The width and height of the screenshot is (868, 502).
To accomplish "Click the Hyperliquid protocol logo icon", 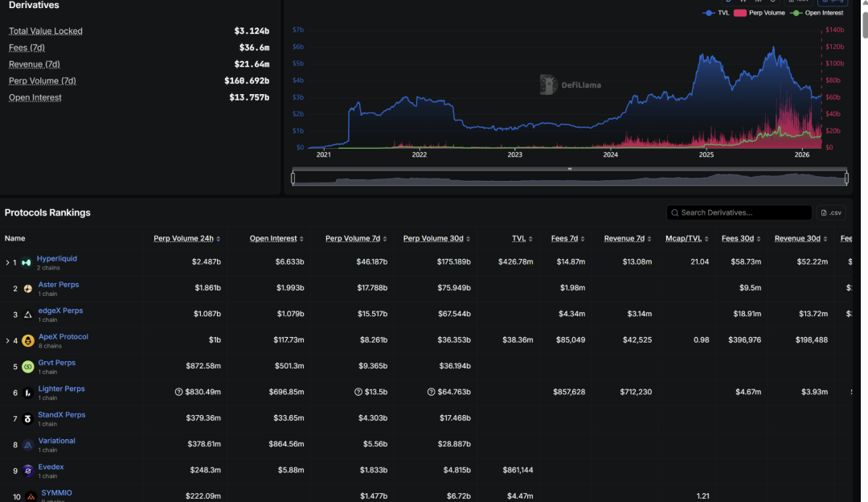I will pos(27,262).
